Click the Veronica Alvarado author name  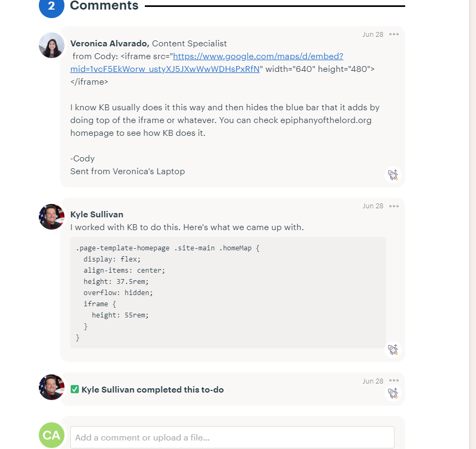pyautogui.click(x=110, y=44)
